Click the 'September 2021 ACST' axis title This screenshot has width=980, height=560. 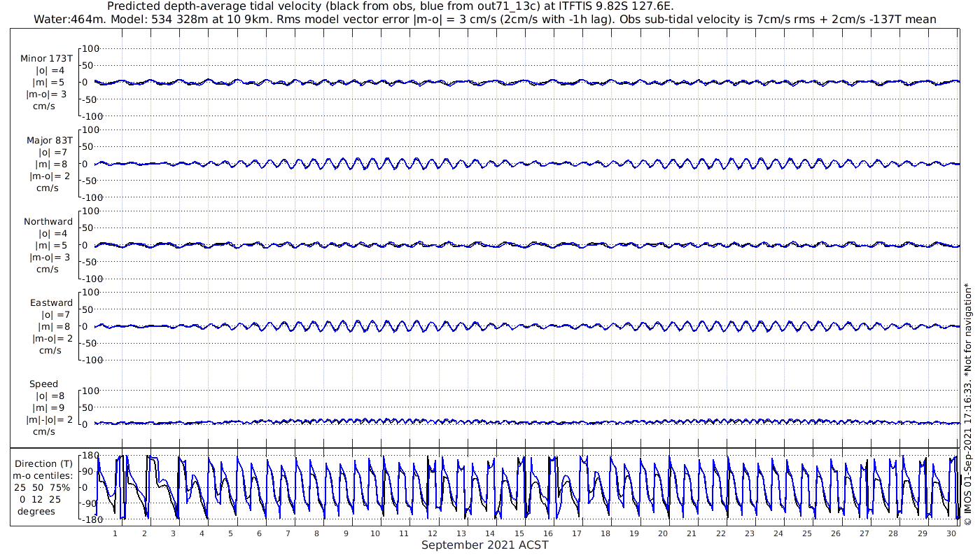(x=485, y=545)
